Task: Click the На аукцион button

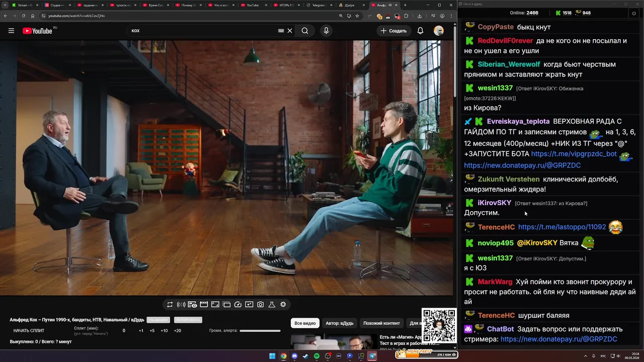Action: coord(158,320)
